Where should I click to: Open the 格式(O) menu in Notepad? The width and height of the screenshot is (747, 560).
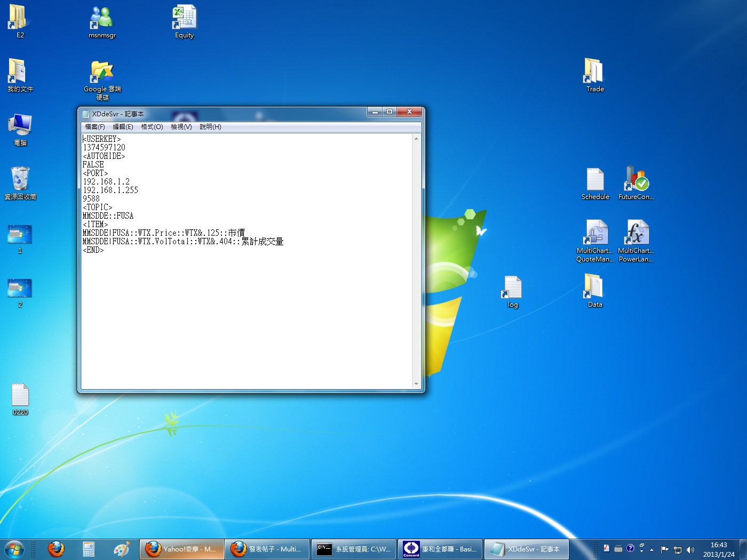[152, 127]
